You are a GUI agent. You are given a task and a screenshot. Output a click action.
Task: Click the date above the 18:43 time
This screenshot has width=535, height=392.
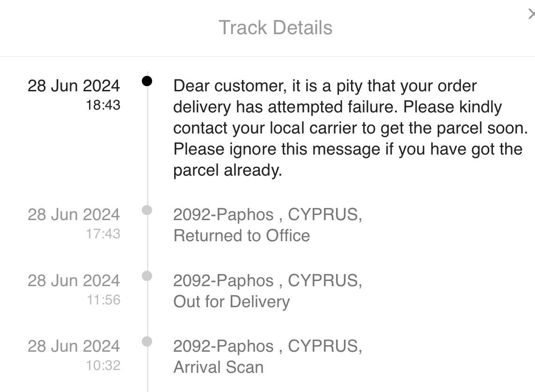[x=73, y=86]
